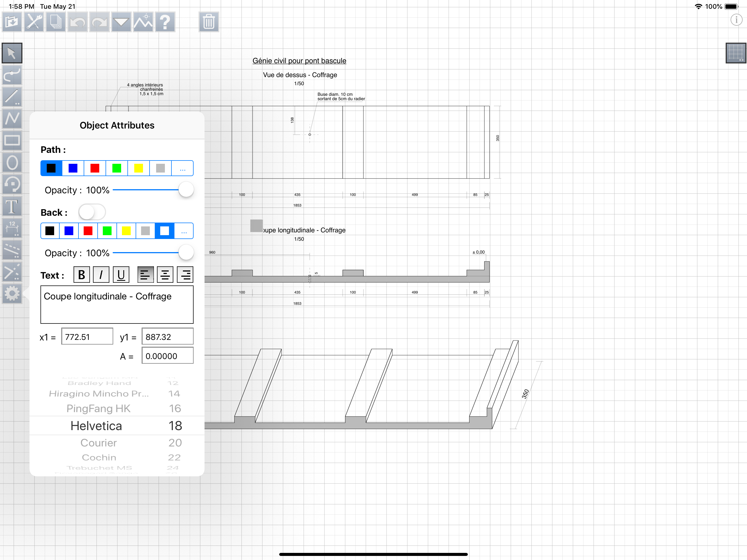747x560 pixels.
Task: Align text right
Action: coord(185,275)
